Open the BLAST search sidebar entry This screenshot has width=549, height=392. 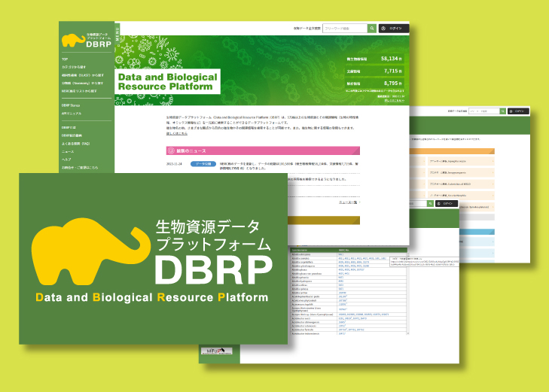(83, 75)
